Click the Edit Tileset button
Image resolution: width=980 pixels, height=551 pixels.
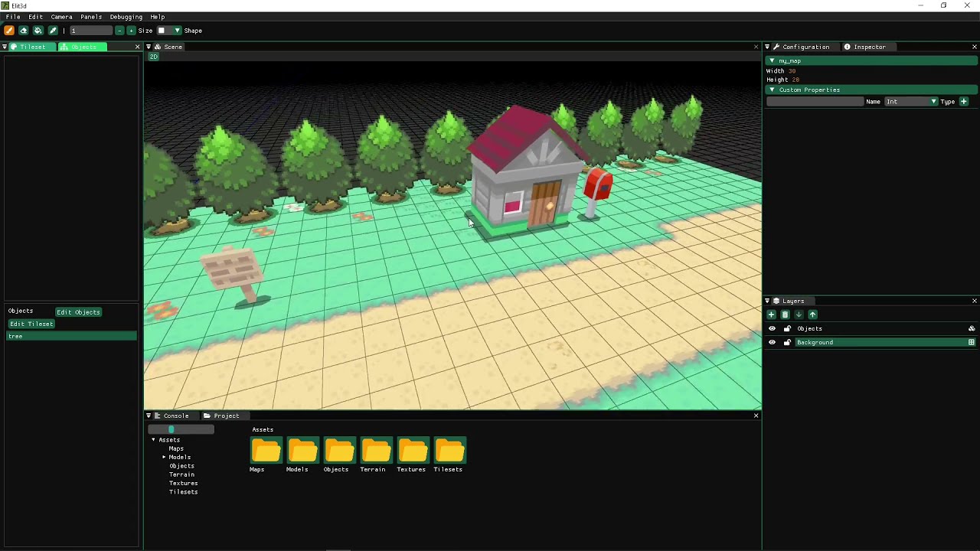point(31,324)
